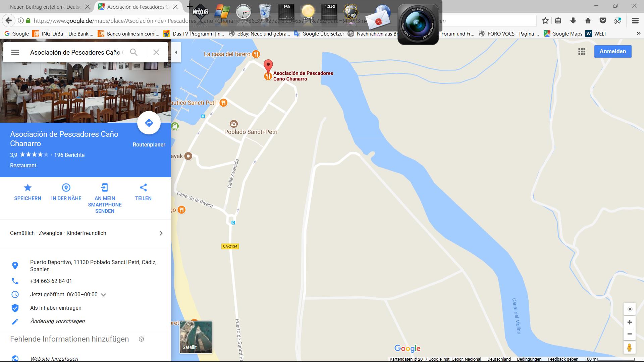The height and width of the screenshot is (362, 644).
Task: Click the Teilen share icon
Action: (143, 188)
